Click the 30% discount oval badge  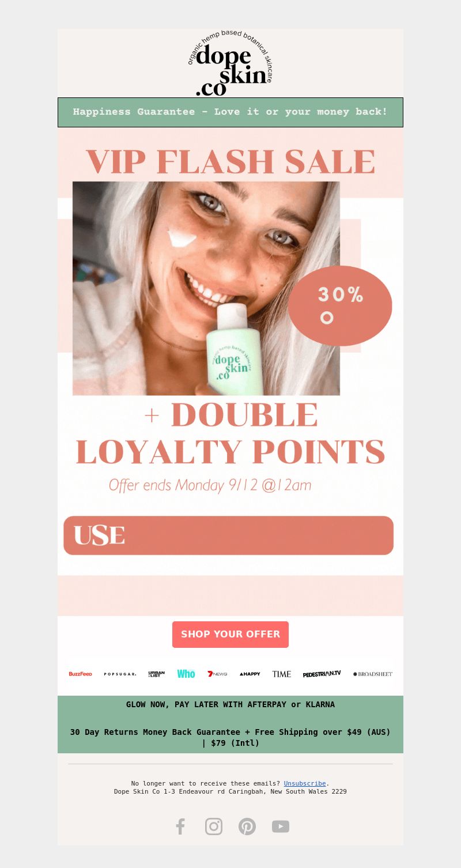coord(340,305)
